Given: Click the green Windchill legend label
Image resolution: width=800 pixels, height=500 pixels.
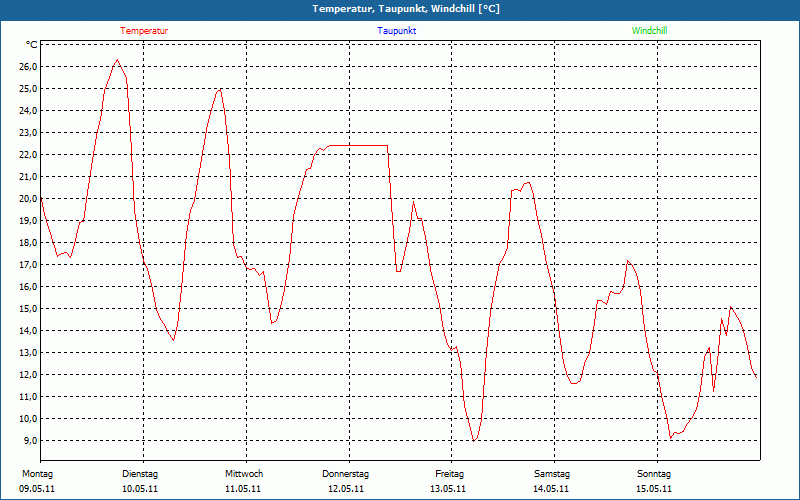Looking at the screenshot, I should (649, 31).
